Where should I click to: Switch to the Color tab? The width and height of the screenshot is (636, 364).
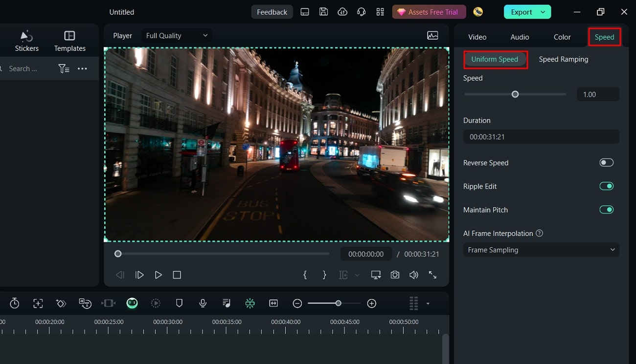(562, 37)
